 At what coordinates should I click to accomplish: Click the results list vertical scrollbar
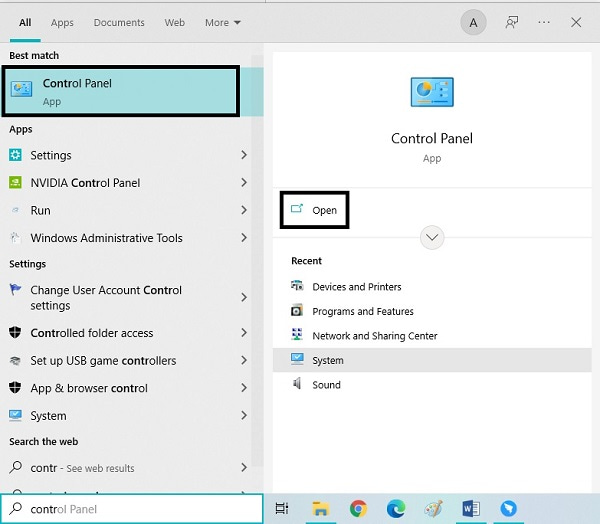tap(258, 260)
